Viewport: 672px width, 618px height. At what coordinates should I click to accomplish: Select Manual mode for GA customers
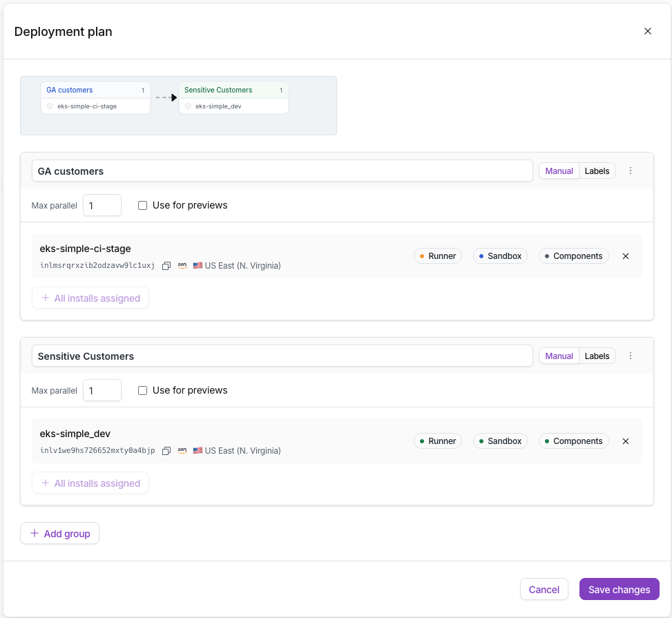pyautogui.click(x=559, y=171)
